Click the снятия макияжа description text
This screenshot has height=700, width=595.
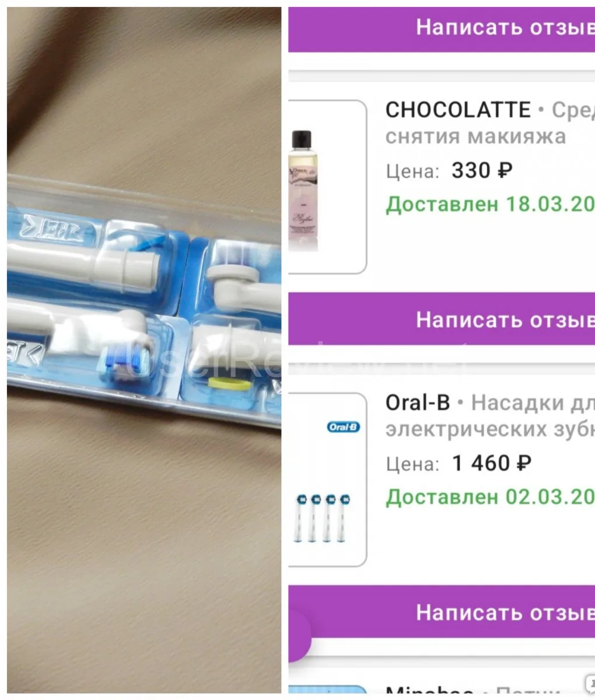(475, 136)
